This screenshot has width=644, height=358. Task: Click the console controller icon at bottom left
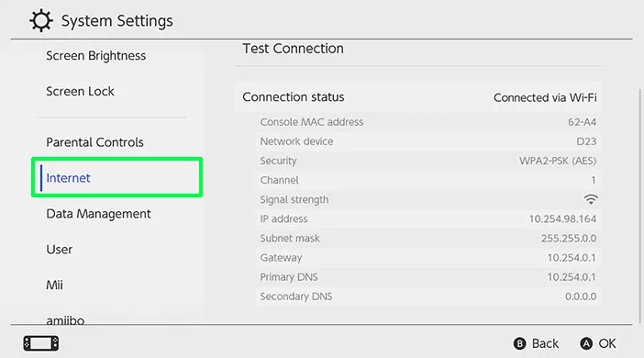click(x=40, y=343)
